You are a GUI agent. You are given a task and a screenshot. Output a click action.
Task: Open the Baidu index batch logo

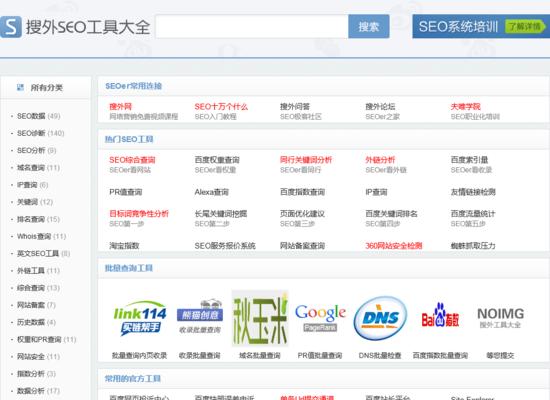[x=440, y=315]
